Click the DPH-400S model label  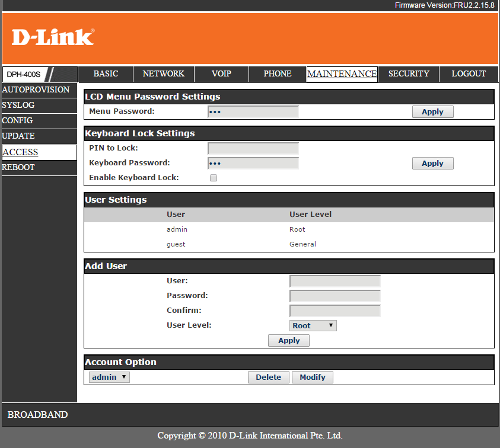tap(24, 75)
